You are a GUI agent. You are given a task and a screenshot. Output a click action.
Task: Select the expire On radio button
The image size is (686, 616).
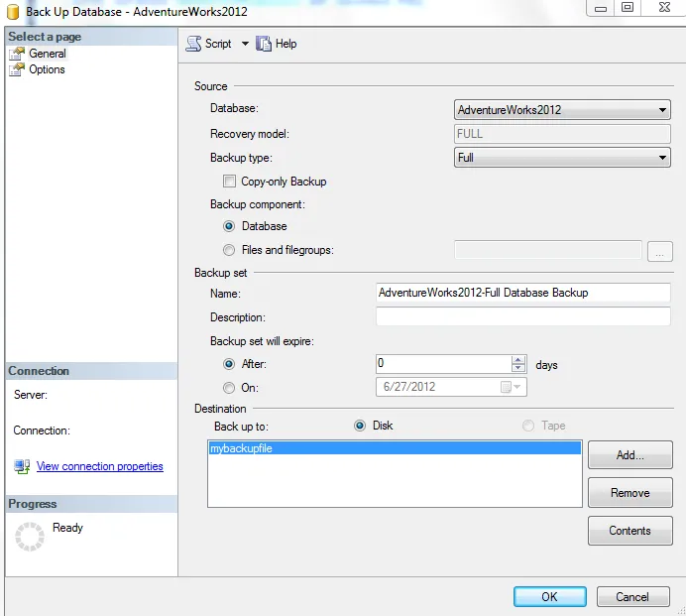[229, 388]
